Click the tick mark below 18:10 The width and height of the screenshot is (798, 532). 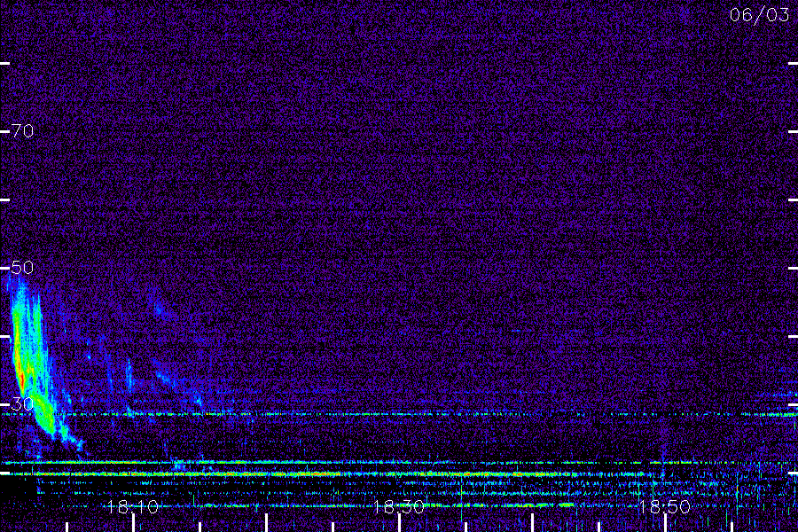click(133, 523)
